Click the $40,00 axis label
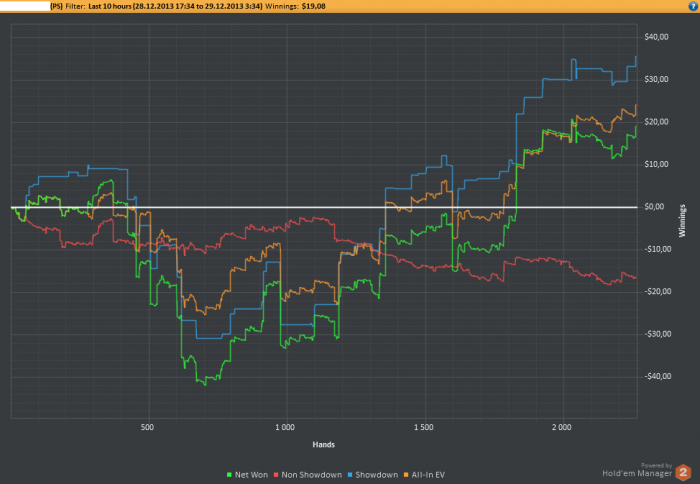The width and height of the screenshot is (700, 484). coord(656,37)
